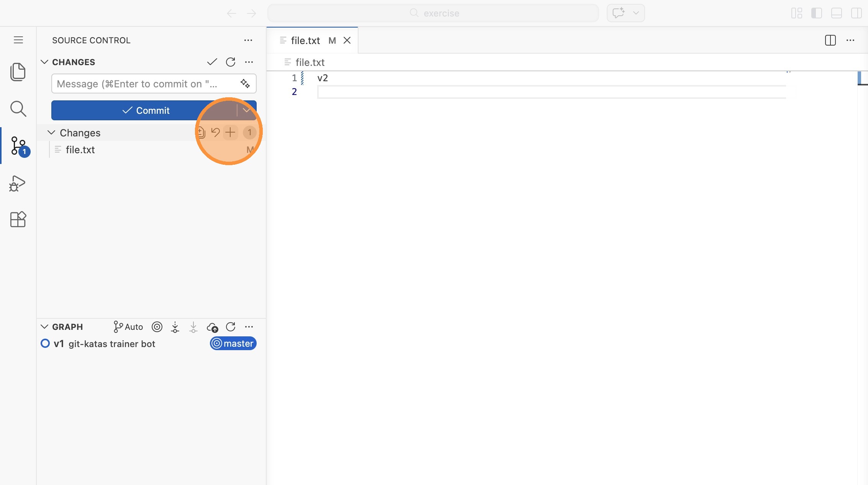
Task: Click Stage All Changes plus icon
Action: (230, 133)
